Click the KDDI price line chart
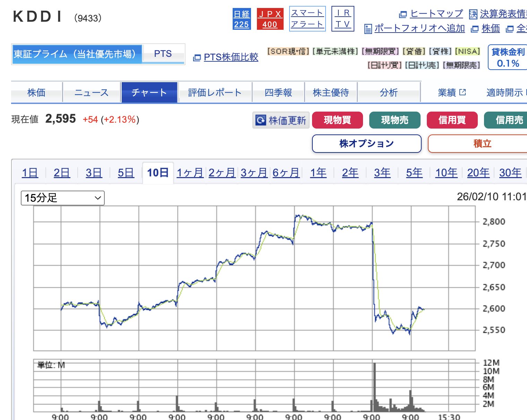The image size is (527, 420). pos(254,278)
